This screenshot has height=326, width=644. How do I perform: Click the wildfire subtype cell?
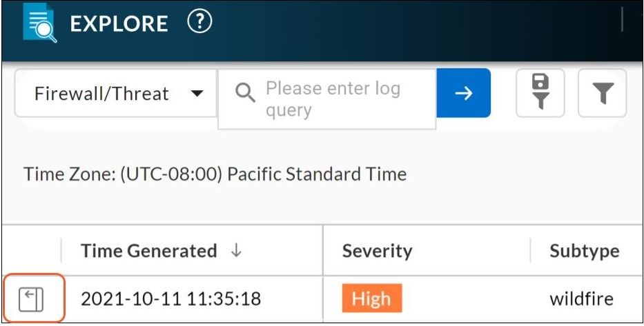click(581, 299)
